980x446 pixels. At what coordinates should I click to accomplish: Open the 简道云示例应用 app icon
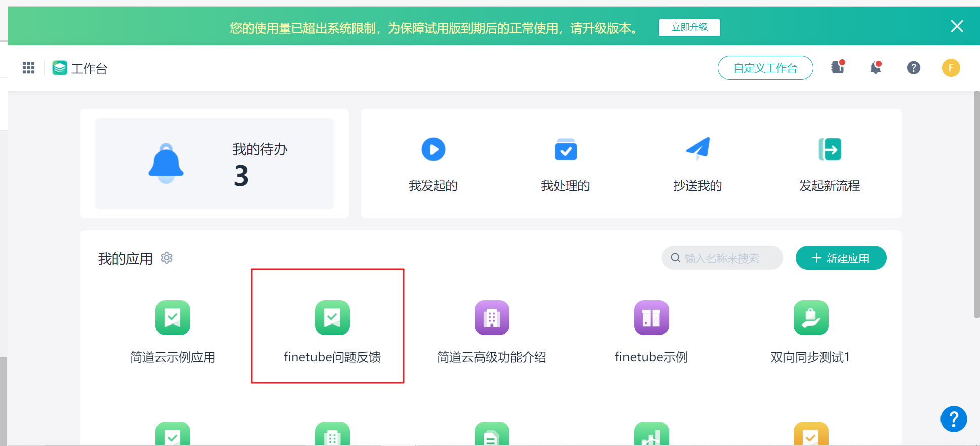tap(173, 318)
